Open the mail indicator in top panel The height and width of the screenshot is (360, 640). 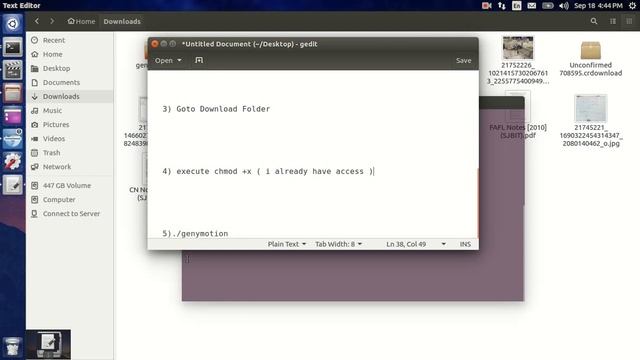[531, 5]
